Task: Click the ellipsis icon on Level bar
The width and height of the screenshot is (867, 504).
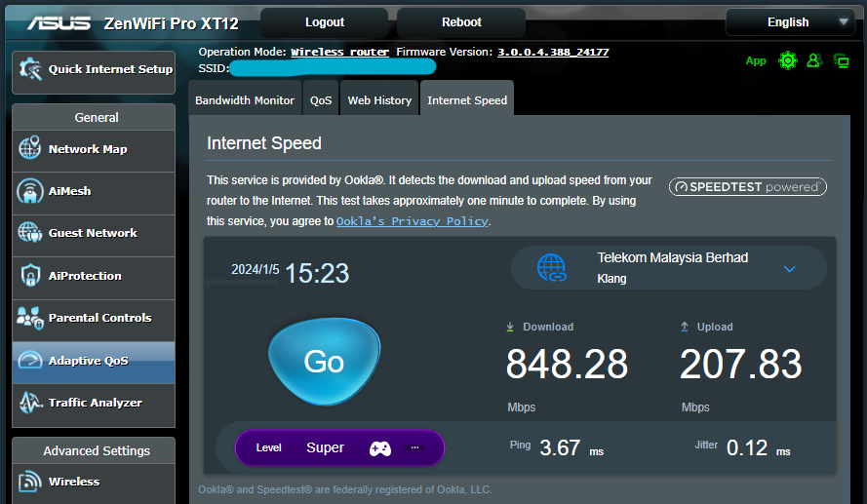Action: (414, 447)
